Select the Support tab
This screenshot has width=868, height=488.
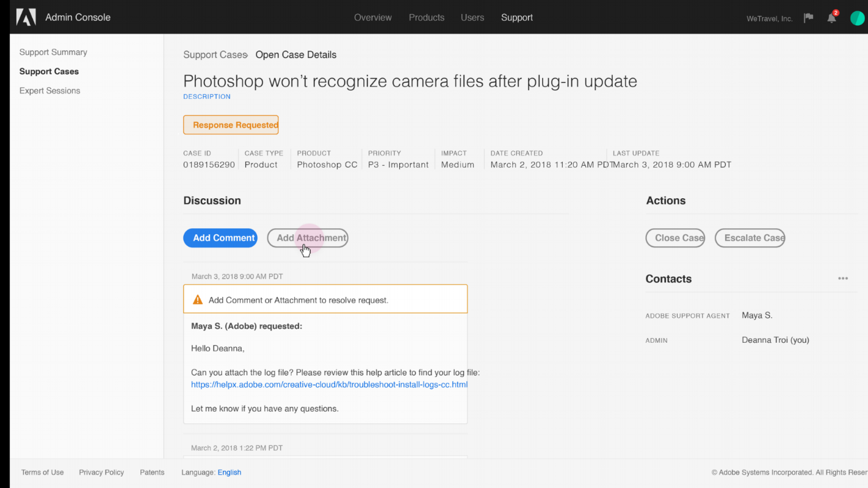coord(517,18)
